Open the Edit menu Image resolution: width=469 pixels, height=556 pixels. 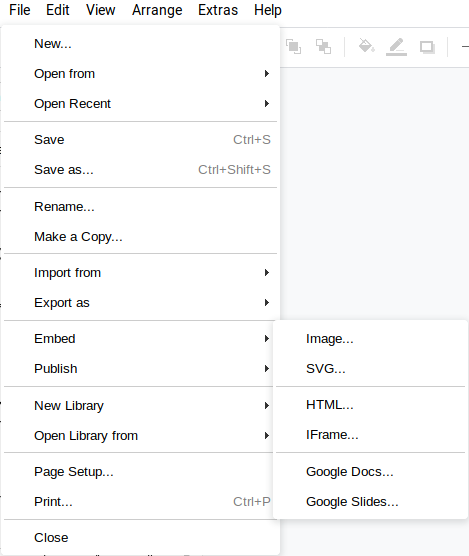58,10
